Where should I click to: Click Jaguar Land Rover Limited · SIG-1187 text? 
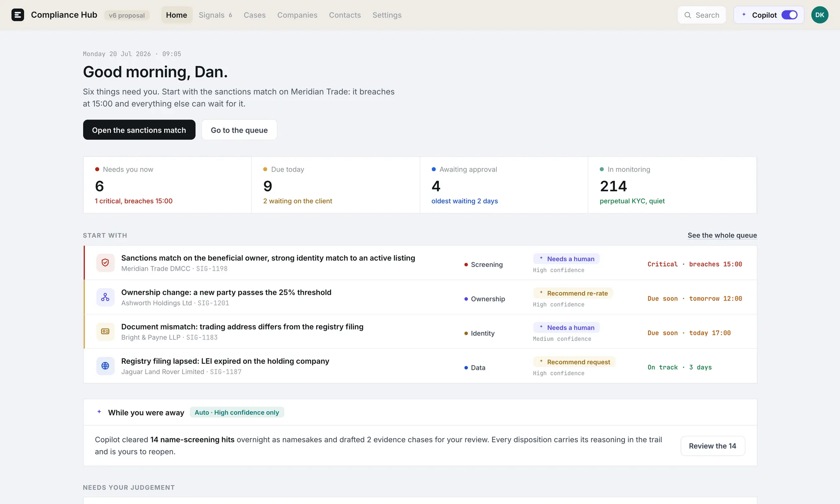coord(181,372)
